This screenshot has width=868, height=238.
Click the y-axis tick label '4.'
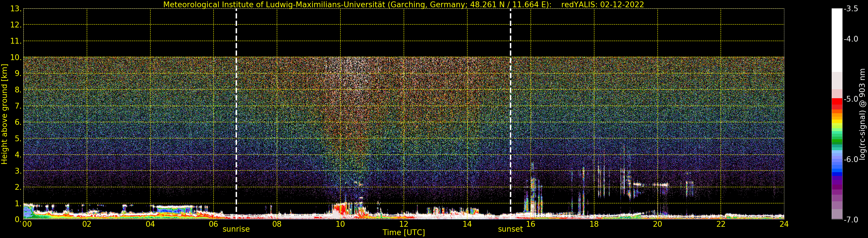18,155
